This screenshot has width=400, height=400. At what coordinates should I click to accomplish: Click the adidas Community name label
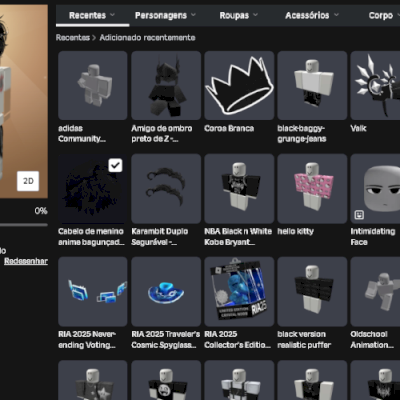[82, 134]
